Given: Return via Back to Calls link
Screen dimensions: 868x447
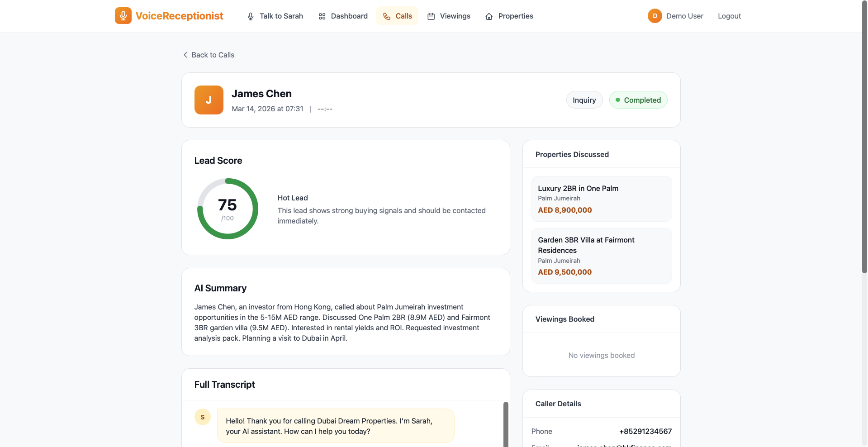Looking at the screenshot, I should pyautogui.click(x=213, y=55).
